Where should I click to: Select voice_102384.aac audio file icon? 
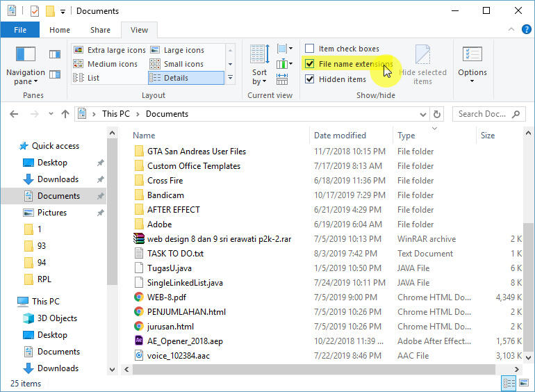pyautogui.click(x=138, y=355)
